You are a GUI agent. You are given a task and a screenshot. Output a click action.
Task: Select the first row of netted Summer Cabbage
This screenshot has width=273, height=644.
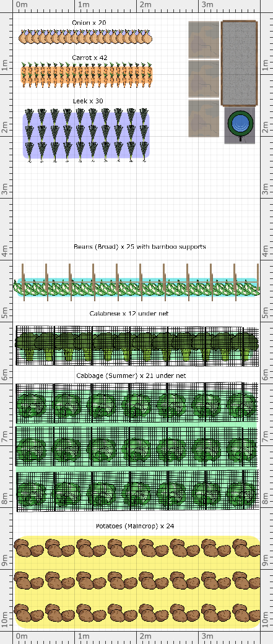tap(137, 403)
